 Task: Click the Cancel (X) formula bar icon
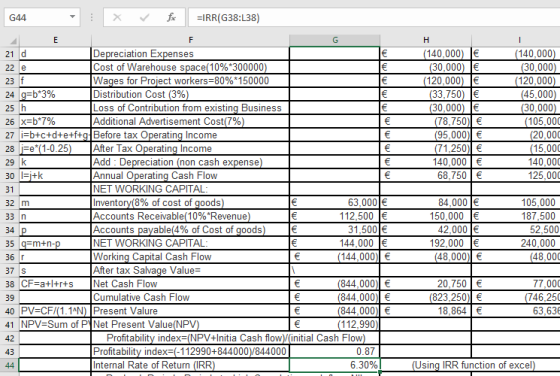[117, 17]
